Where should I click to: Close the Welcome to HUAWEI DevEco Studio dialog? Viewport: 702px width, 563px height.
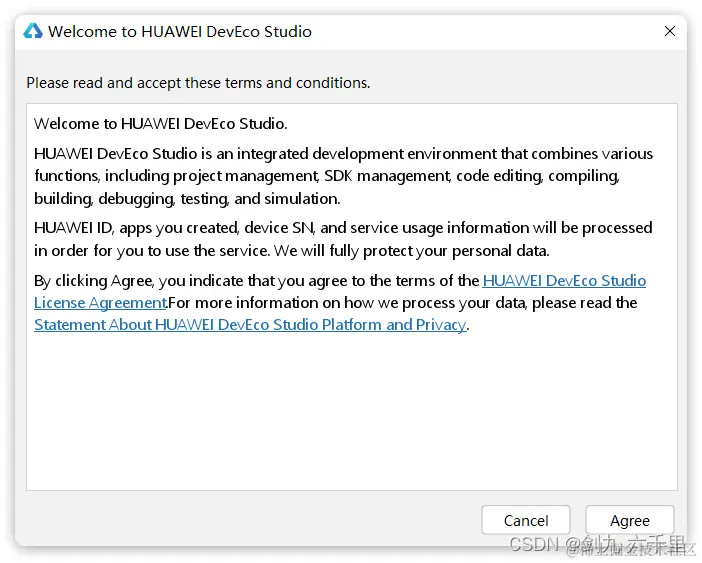pos(670,31)
